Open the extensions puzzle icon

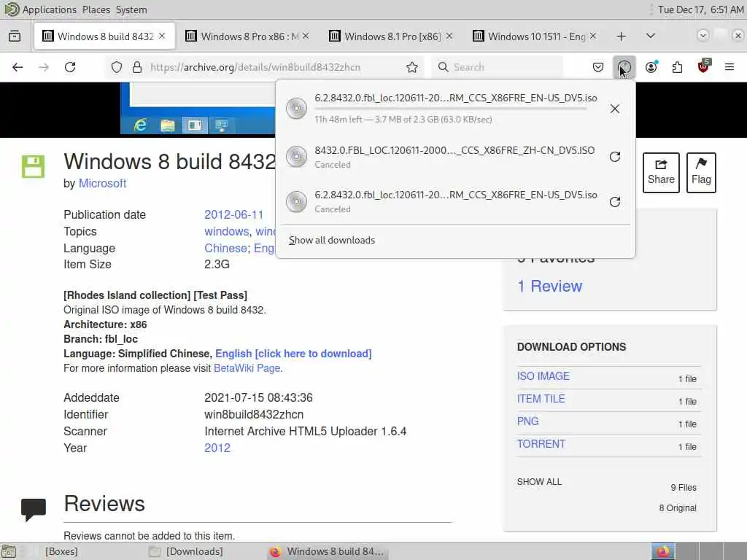pyautogui.click(x=677, y=67)
